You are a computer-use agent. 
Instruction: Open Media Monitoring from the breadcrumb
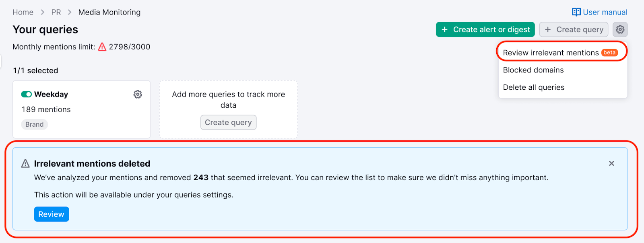(109, 12)
